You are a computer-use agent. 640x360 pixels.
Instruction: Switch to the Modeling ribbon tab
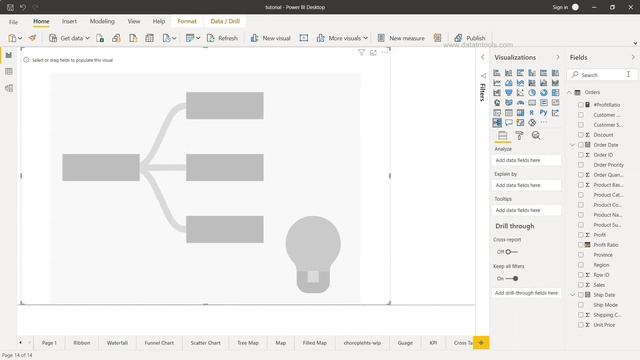click(102, 21)
